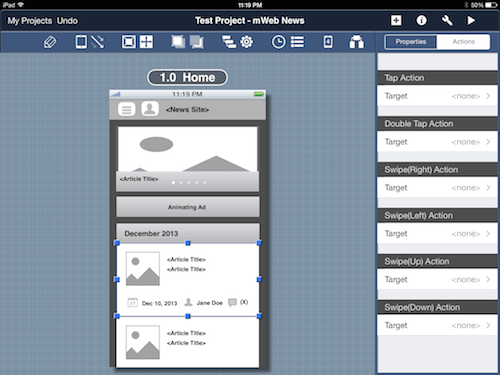Select the 1.0 Home screen label

pos(187,77)
